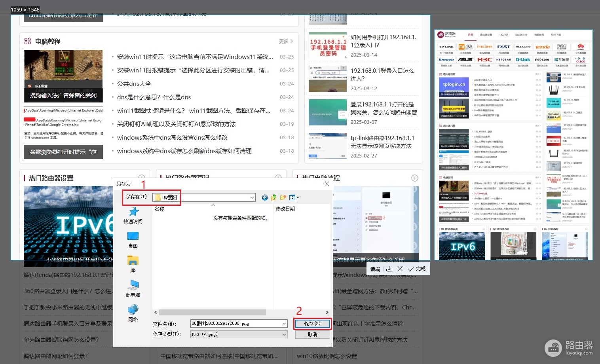Open the 搜狗输入法广告弹窗的关闭 thumbnail
Image resolution: width=600 pixels, height=364 pixels.
tap(63, 76)
